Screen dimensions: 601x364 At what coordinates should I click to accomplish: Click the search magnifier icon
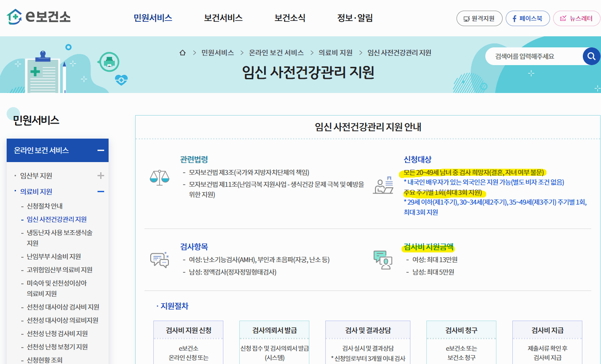click(x=591, y=56)
